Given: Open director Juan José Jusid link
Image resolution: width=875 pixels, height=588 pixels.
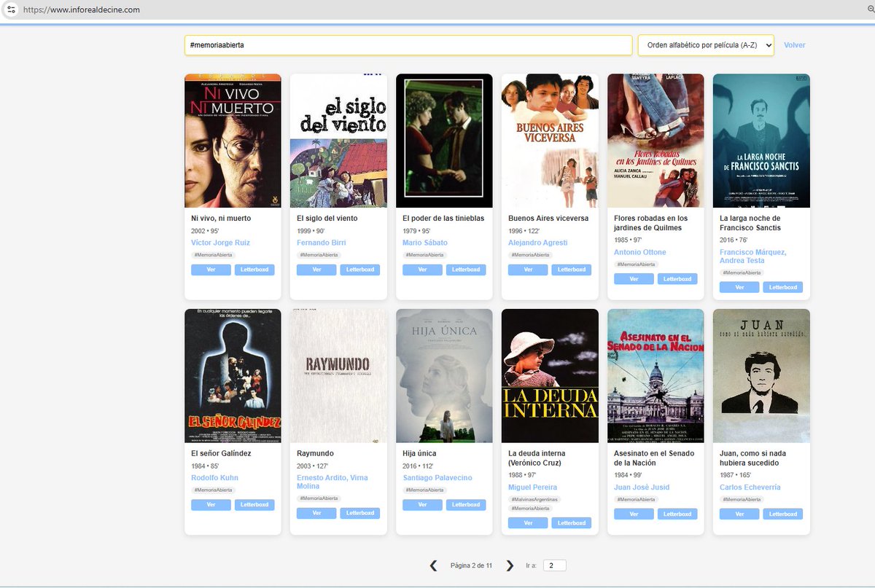Looking at the screenshot, I should 642,487.
